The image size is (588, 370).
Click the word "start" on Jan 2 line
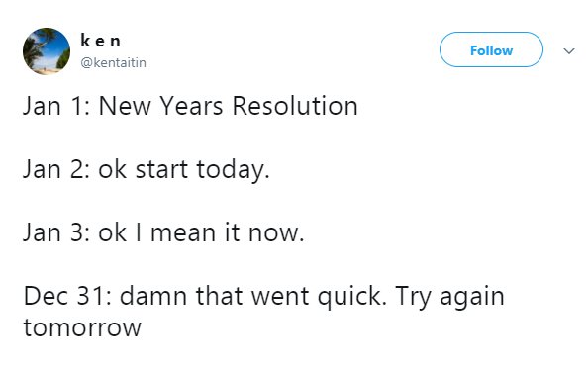(161, 170)
